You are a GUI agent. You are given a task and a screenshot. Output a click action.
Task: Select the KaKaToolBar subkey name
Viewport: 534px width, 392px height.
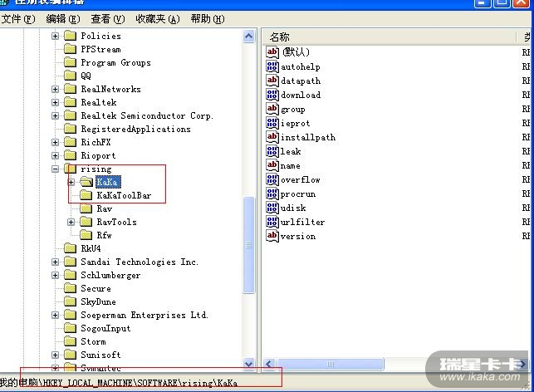(x=124, y=195)
